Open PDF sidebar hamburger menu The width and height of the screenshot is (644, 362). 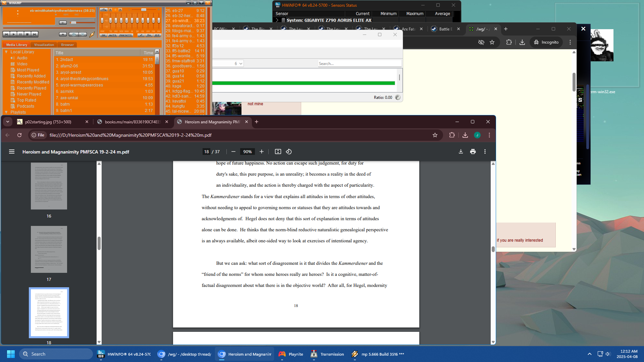(x=12, y=152)
